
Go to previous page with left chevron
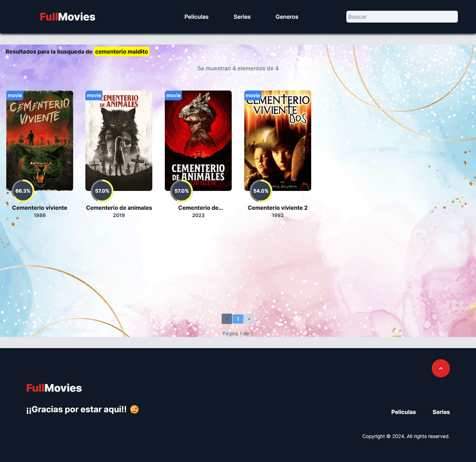click(x=227, y=319)
